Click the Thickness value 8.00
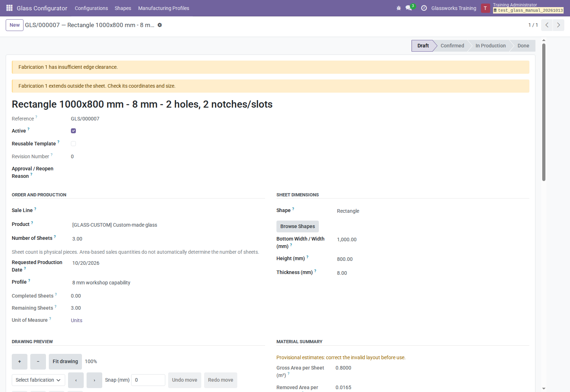 pos(342,273)
